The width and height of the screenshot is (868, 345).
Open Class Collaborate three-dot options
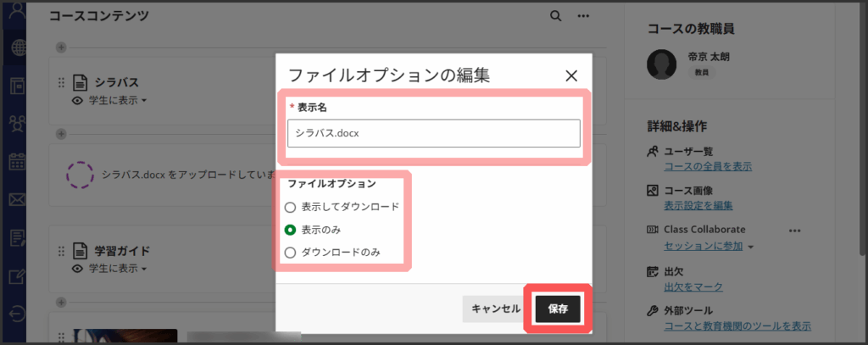(794, 230)
